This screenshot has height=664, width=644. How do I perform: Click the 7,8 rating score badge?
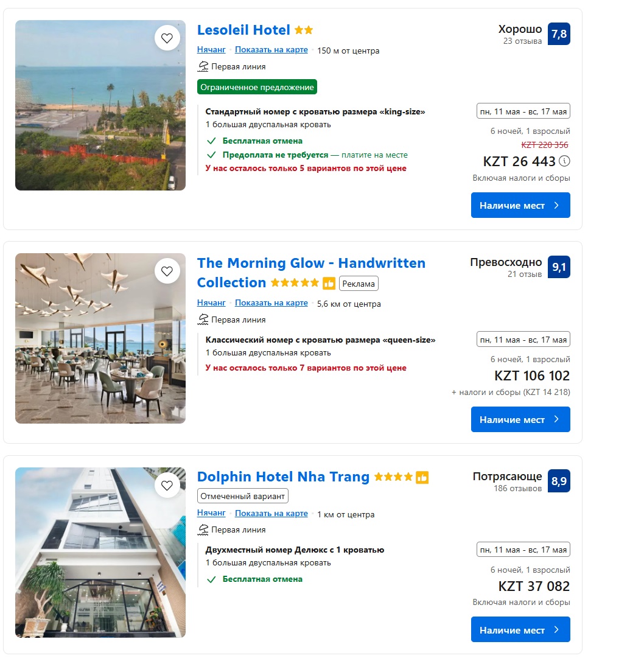[x=559, y=34]
